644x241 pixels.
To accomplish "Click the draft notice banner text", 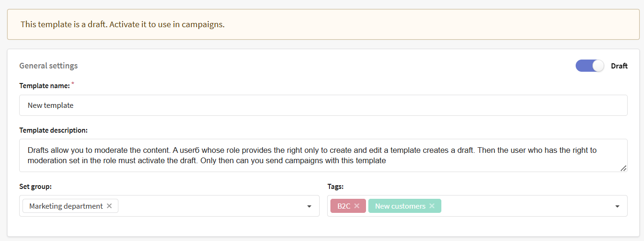I will [123, 24].
